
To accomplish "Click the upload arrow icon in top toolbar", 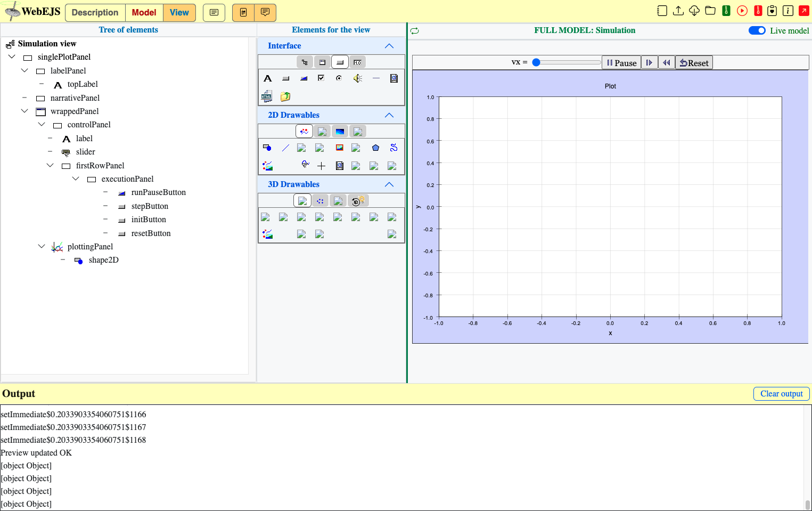I will click(x=678, y=11).
